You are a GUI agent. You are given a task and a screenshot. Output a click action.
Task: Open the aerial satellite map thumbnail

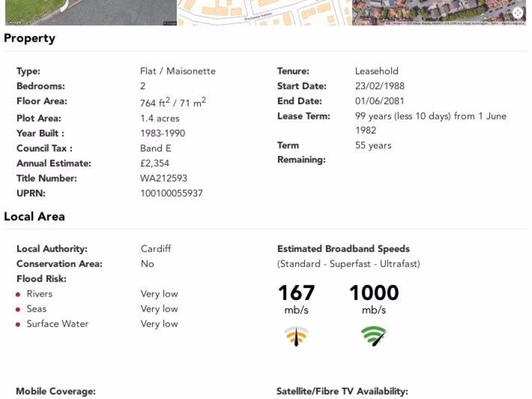click(436, 12)
